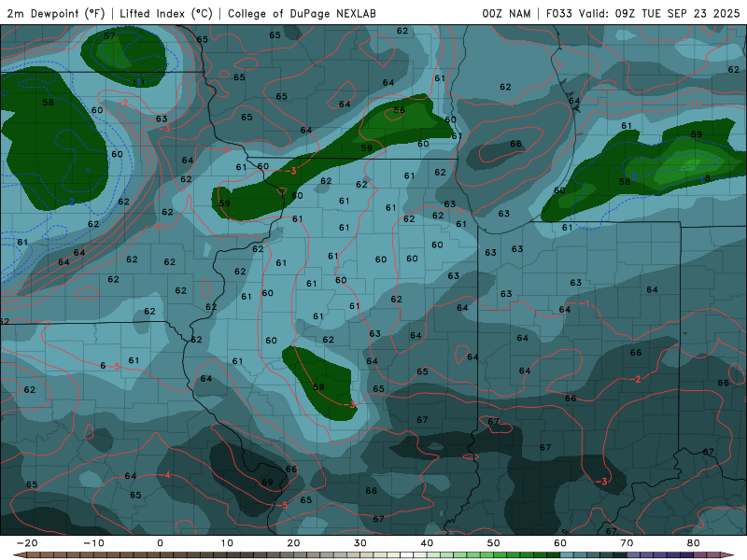Click the 10 label on the color scale
The width and height of the screenshot is (747, 560).
(x=227, y=543)
